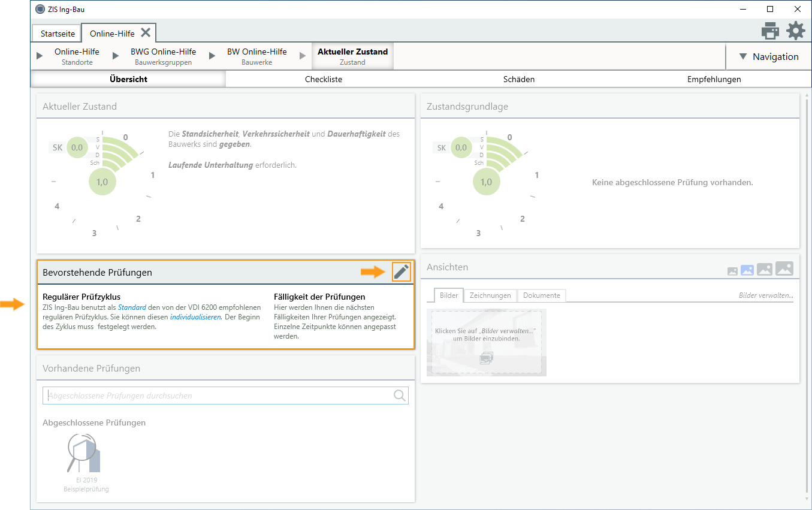Image resolution: width=812 pixels, height=510 pixels.
Task: Click the 'Regulärer Prüfzyklus' heading
Action: pos(81,297)
